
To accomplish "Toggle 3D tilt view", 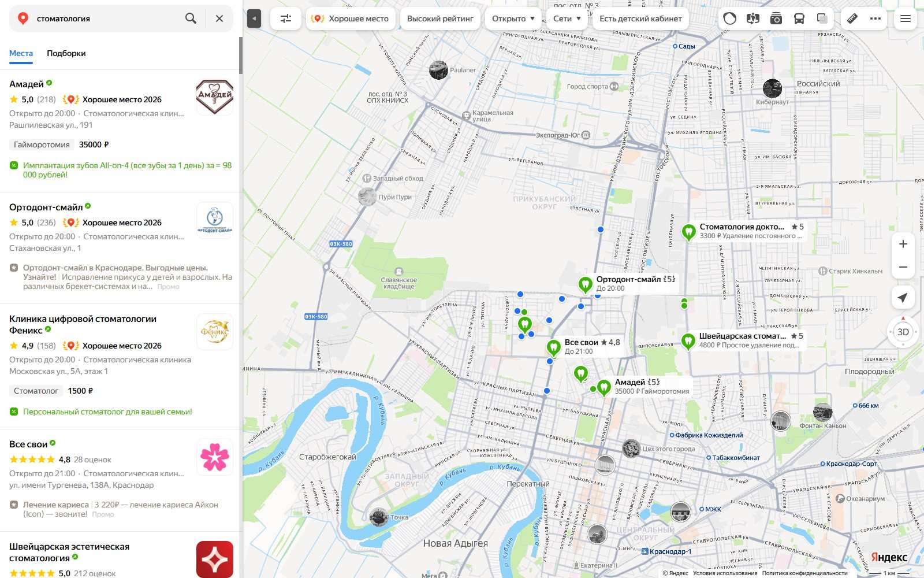I will click(x=903, y=332).
